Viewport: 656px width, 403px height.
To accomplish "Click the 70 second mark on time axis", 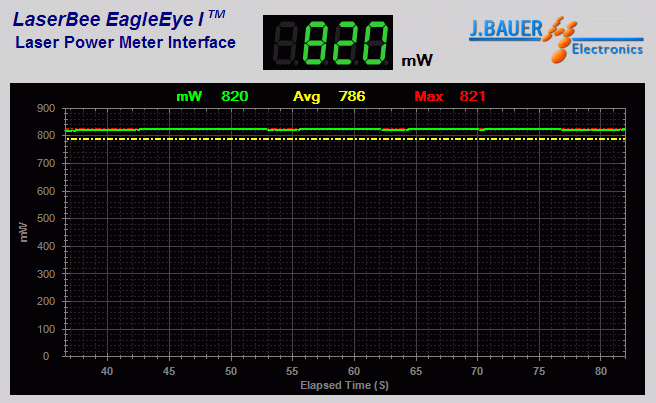I will click(x=477, y=370).
